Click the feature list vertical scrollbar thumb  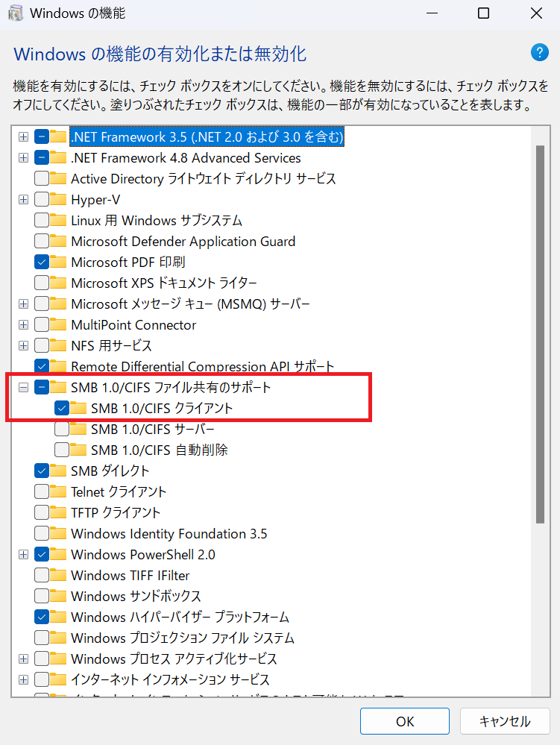(540, 335)
